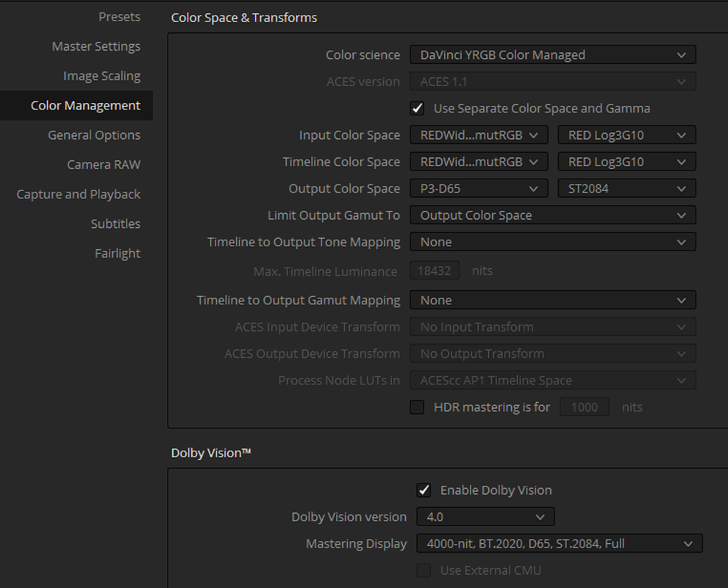
Task: Open the Color science dropdown
Action: [552, 55]
